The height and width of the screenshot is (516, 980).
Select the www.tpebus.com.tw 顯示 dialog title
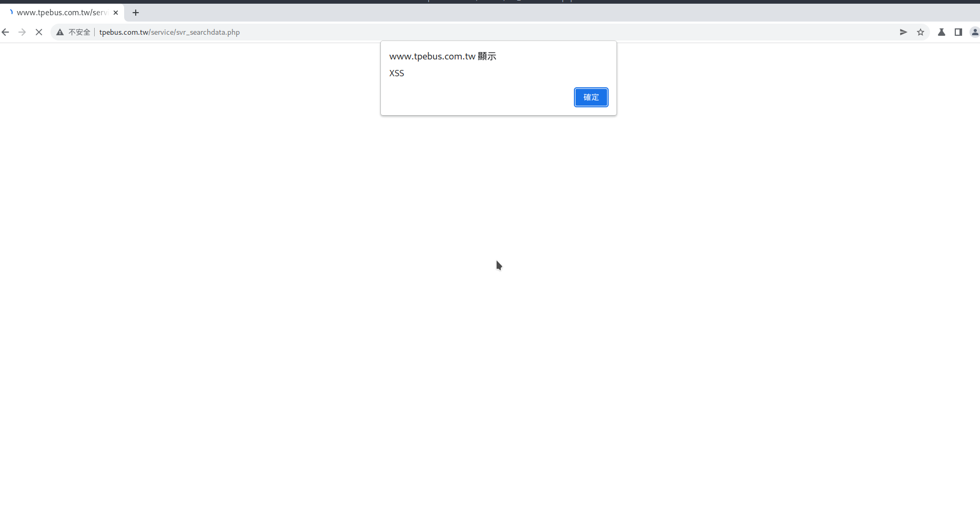pyautogui.click(x=442, y=56)
